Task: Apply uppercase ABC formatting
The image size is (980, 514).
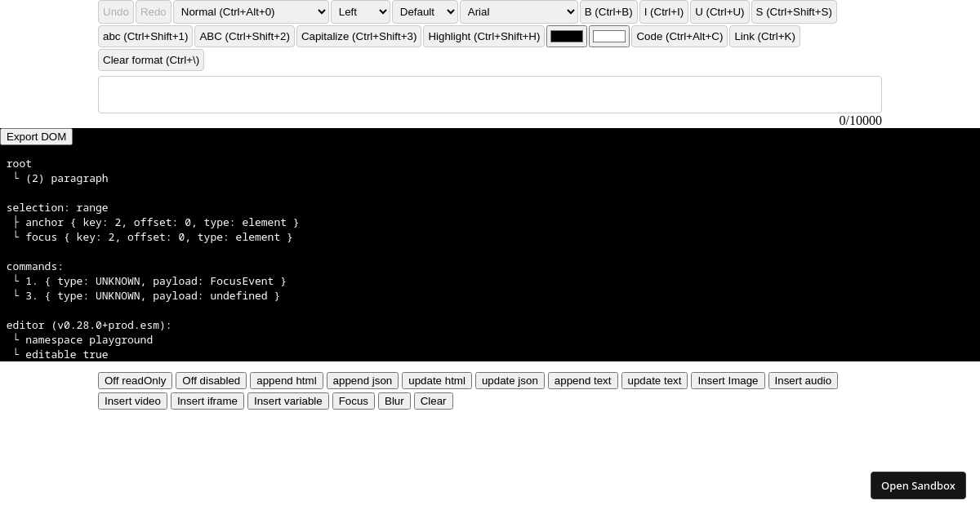Action: tap(244, 36)
